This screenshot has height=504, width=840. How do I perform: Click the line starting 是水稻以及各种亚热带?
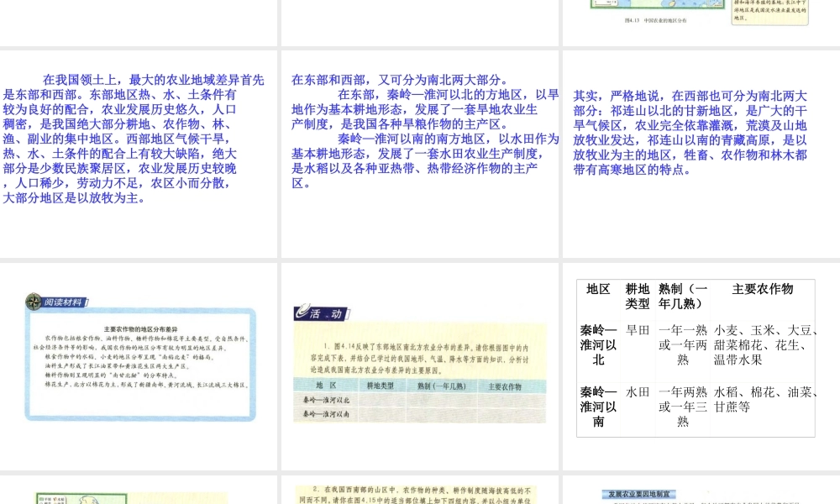click(x=415, y=168)
